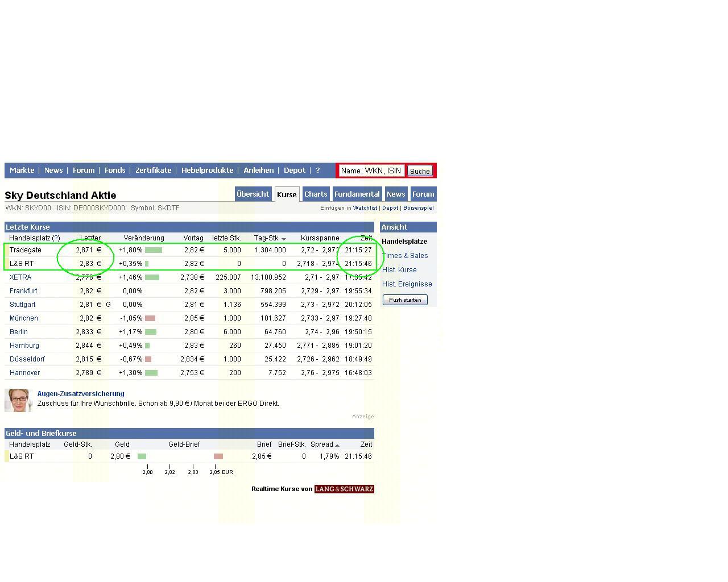Open the XETRA trading venue link
728x582 pixels.
[x=20, y=277]
